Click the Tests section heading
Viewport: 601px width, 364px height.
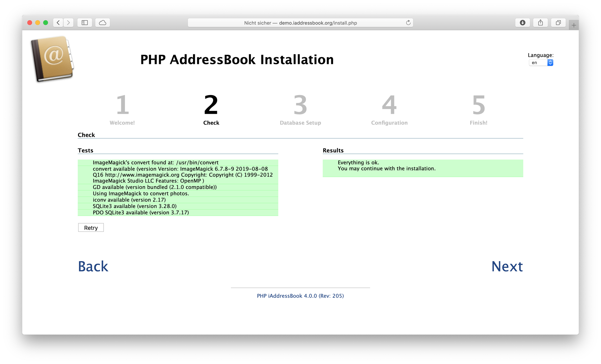click(x=86, y=150)
